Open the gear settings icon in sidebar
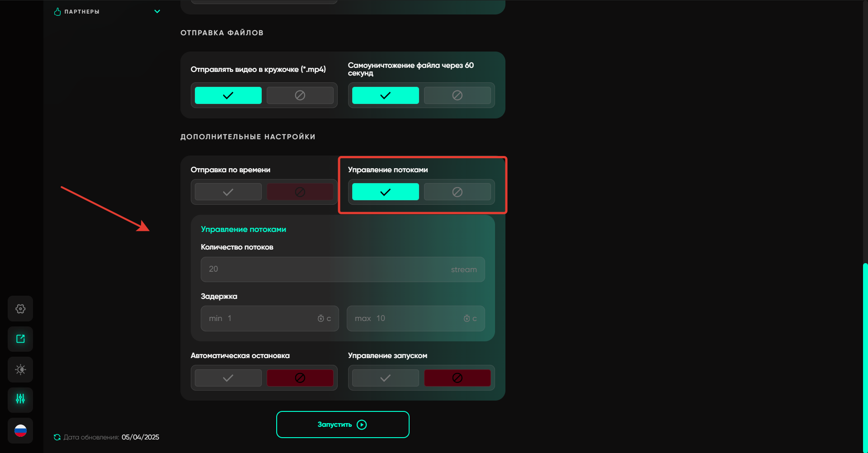Viewport: 868px width, 453px height. pyautogui.click(x=20, y=309)
